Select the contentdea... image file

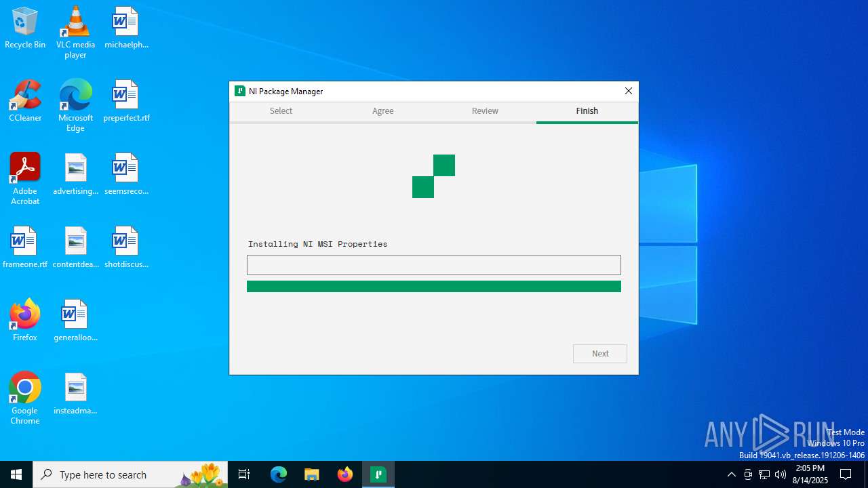click(x=75, y=247)
